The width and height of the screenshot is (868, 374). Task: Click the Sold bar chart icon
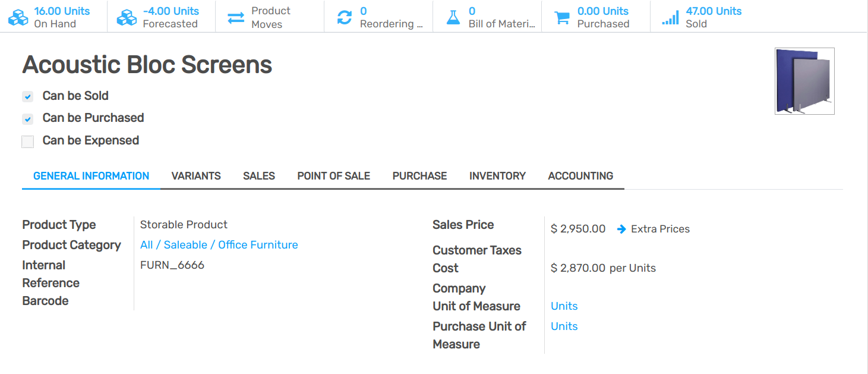671,17
